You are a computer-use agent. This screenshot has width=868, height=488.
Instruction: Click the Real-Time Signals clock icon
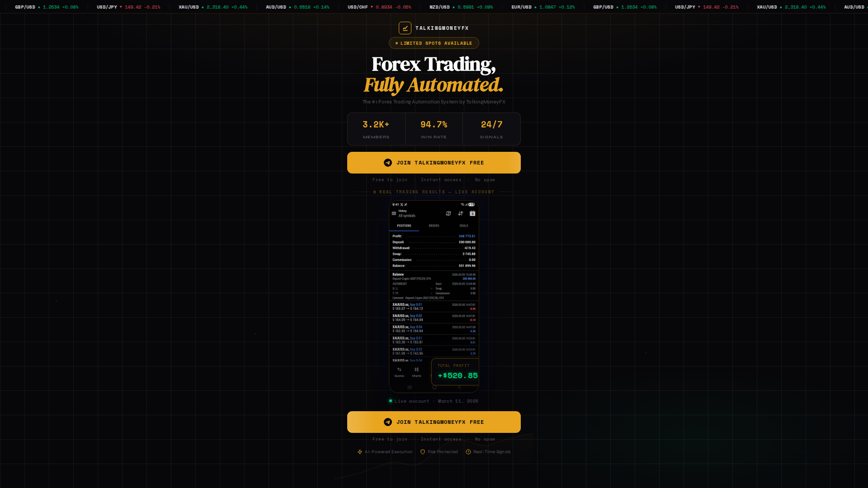(468, 452)
